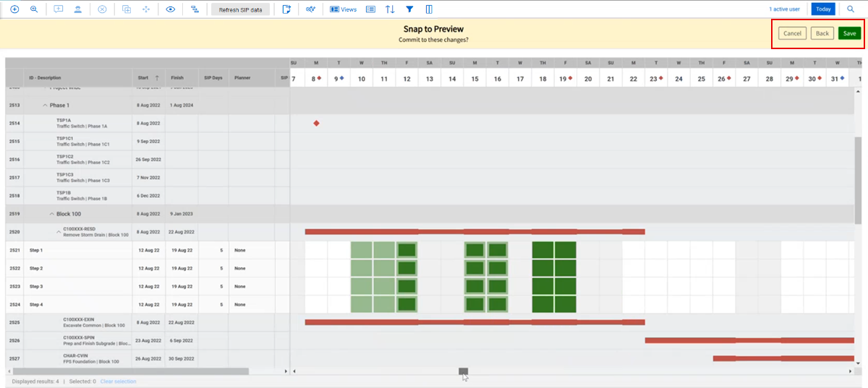
Task: Open the Views menu
Action: [343, 9]
